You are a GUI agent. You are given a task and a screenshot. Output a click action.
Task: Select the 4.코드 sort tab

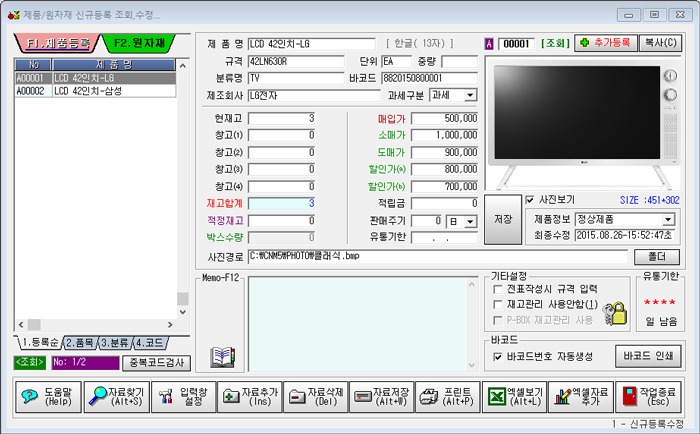[150, 343]
